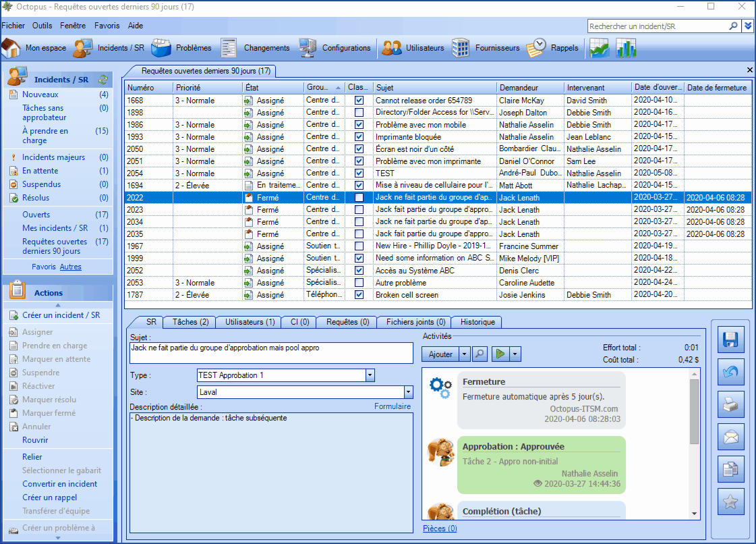The image size is (756, 544).
Task: Check the checkbox for request 1898
Action: (x=359, y=113)
